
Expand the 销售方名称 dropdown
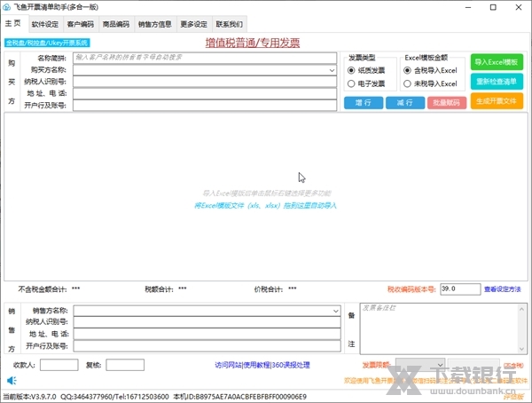pos(335,311)
